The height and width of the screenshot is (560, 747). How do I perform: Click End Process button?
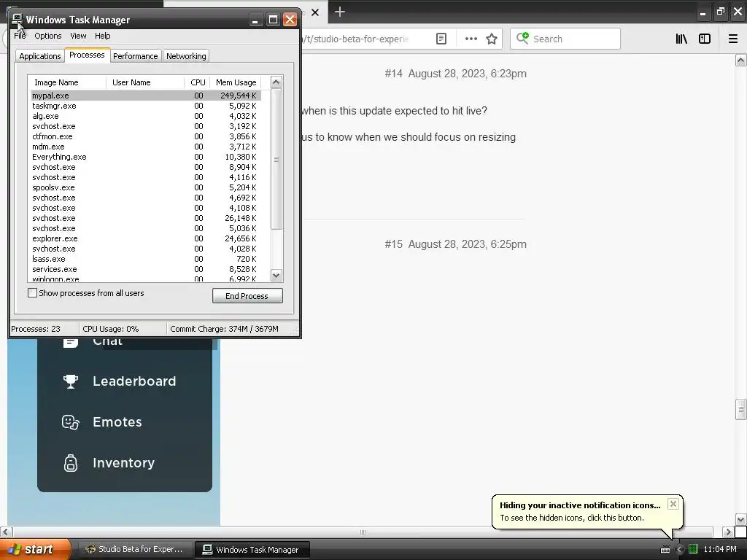click(247, 296)
